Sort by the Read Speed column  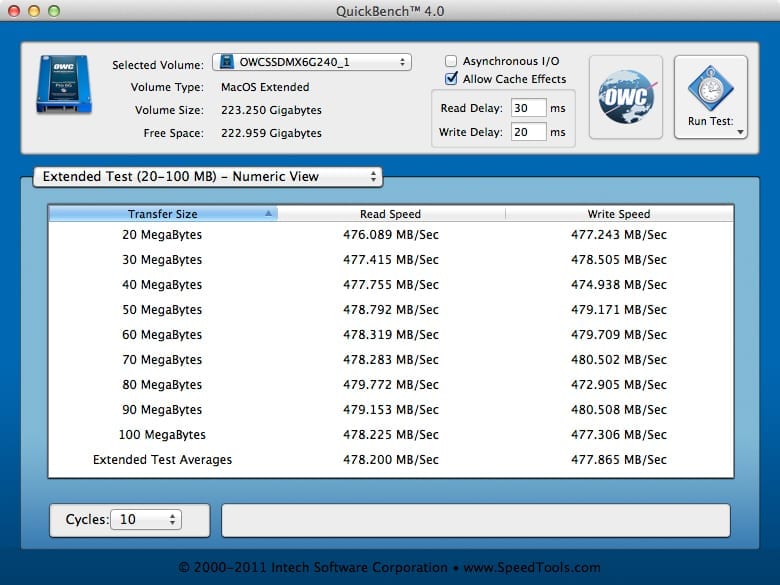point(390,214)
